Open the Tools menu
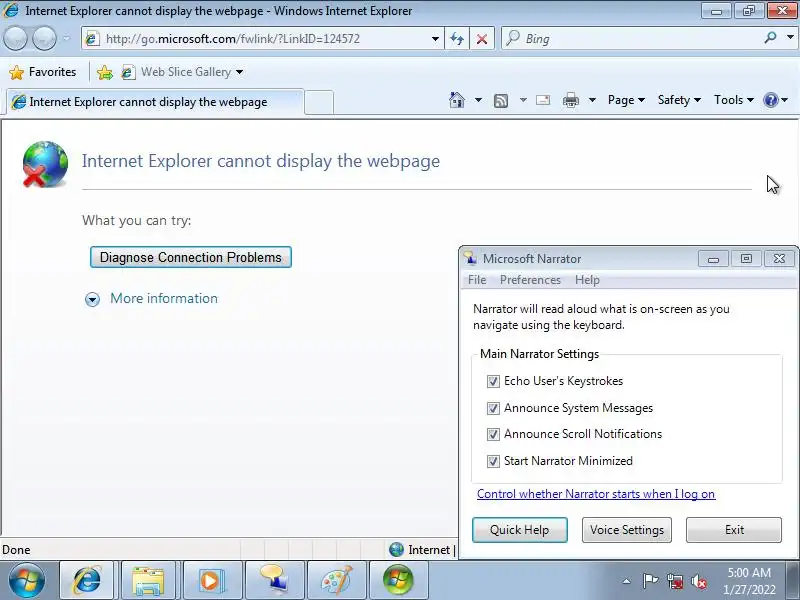The height and width of the screenshot is (600, 800). pyautogui.click(x=734, y=100)
